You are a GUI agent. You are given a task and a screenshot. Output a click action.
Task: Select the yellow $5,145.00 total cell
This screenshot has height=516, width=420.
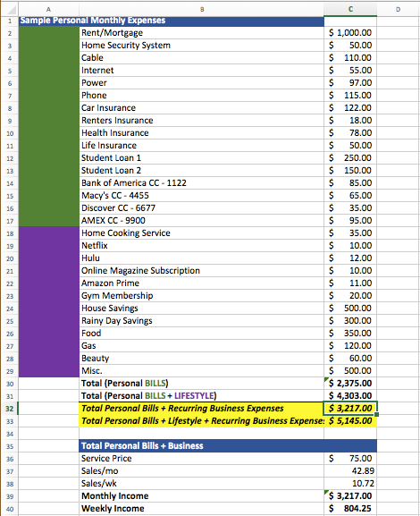(350, 421)
